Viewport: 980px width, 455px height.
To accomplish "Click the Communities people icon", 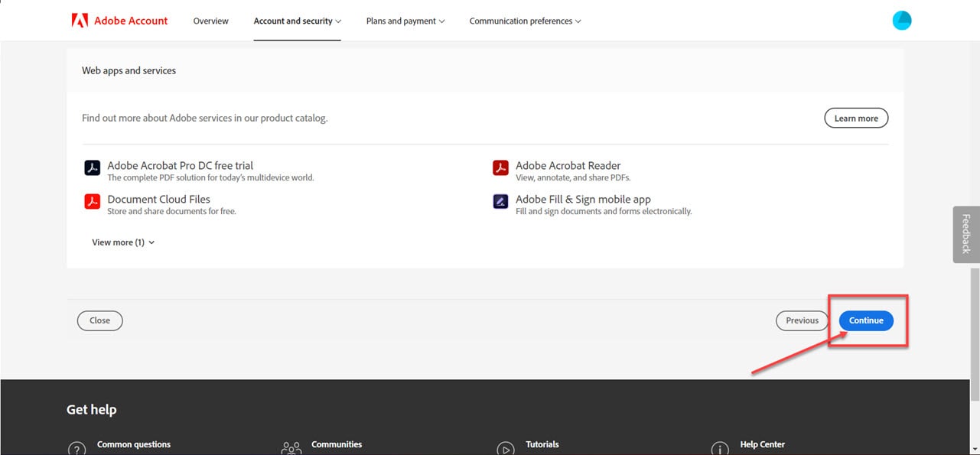I will coord(291,450).
